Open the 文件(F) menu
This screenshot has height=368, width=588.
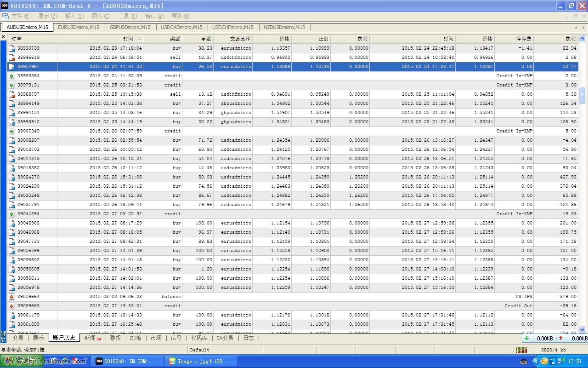pyautogui.click(x=21, y=16)
